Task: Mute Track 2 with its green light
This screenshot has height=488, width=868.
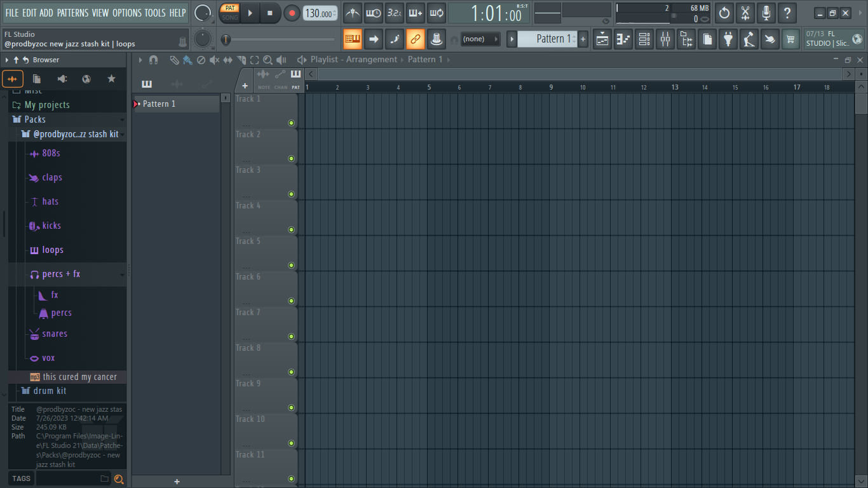Action: click(x=291, y=158)
